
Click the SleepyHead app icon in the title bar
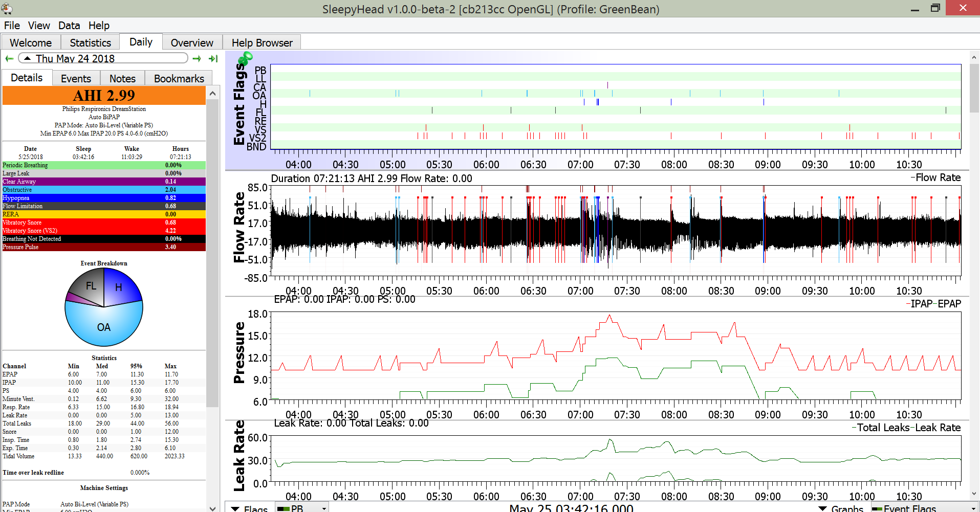click(x=7, y=8)
